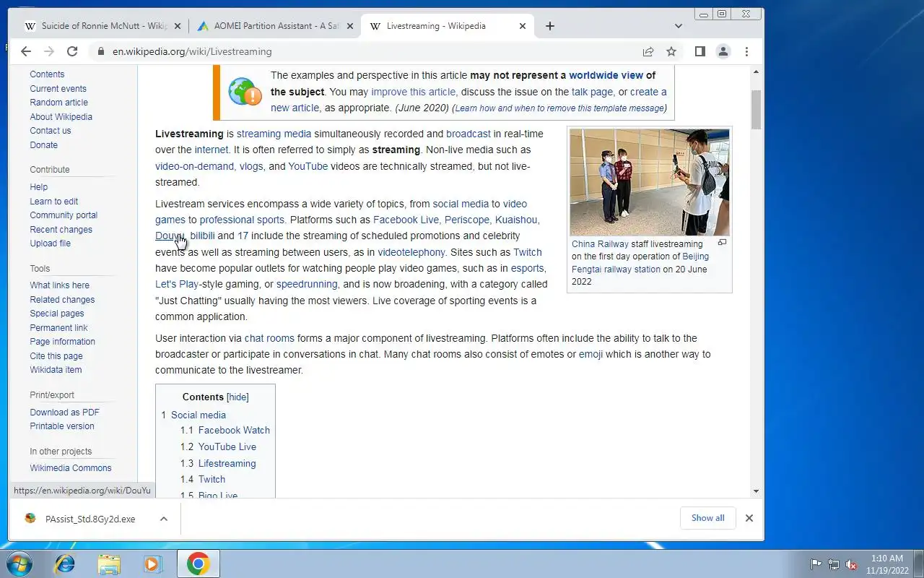Open Windows Explorer from taskbar
The width and height of the screenshot is (924, 578).
109,563
